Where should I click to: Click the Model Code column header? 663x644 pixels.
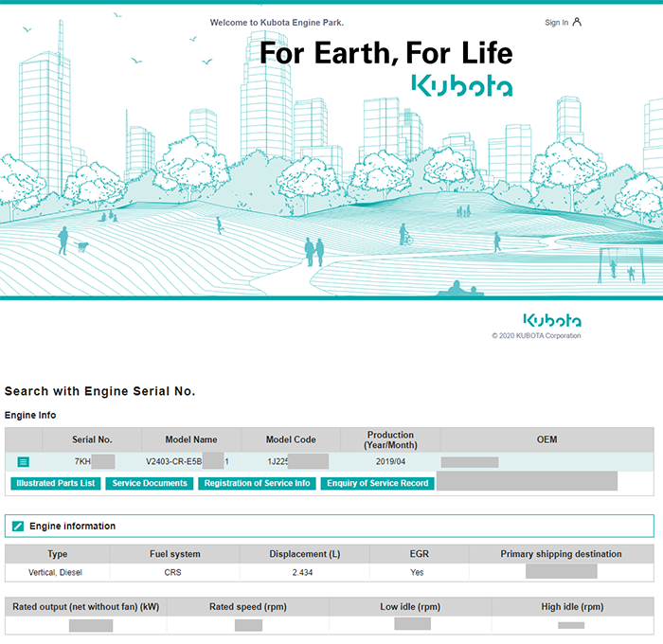[x=291, y=439]
